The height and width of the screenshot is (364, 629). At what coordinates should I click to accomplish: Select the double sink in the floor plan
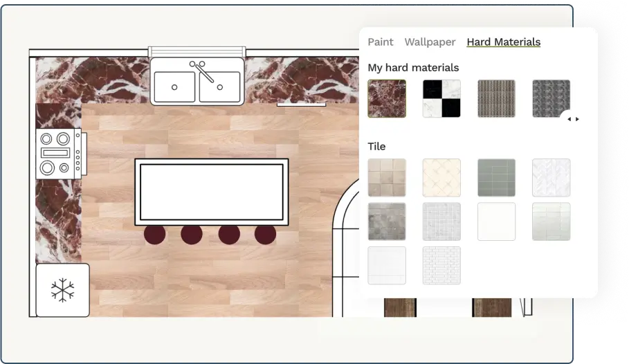(197, 81)
